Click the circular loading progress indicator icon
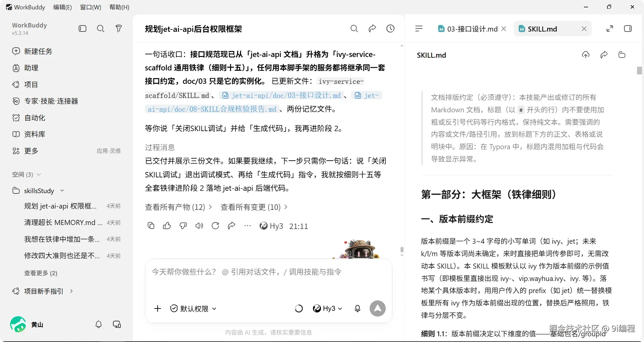 coord(299,308)
